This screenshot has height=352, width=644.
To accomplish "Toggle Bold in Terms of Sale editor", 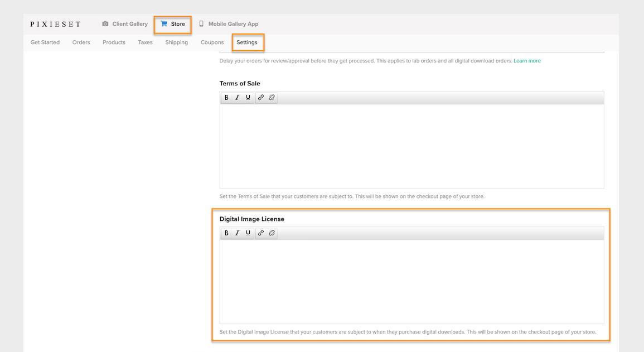I will tap(226, 98).
